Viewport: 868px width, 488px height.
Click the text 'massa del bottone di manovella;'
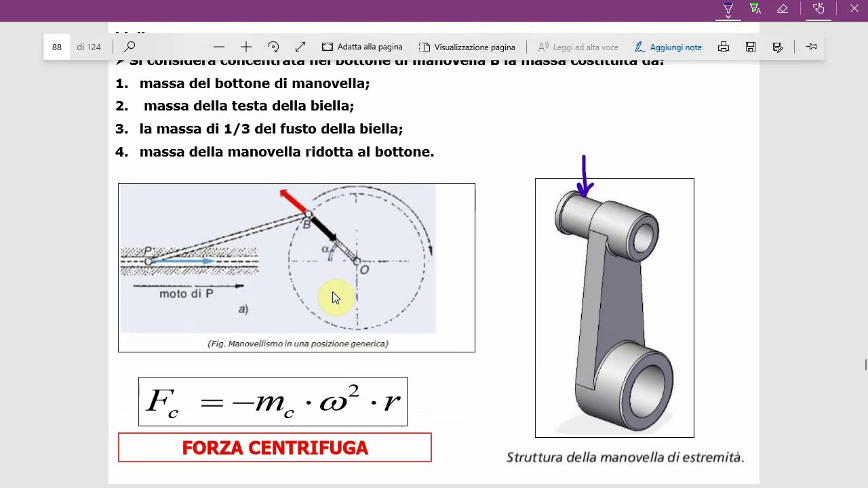tap(254, 83)
